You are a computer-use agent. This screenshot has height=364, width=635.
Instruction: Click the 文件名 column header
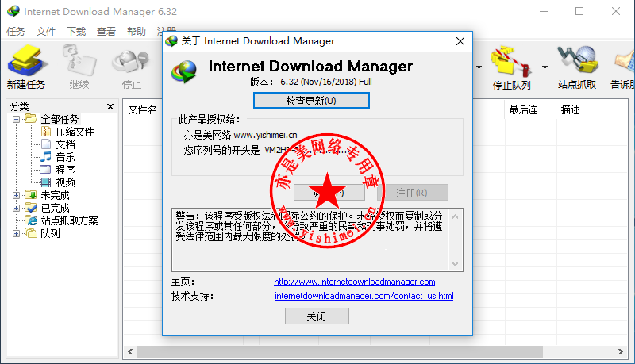tap(143, 109)
